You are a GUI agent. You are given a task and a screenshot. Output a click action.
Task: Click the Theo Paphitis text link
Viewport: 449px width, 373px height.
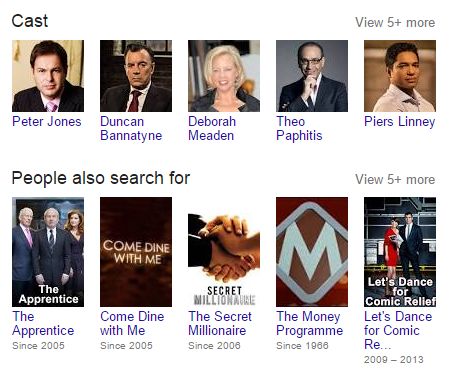point(299,129)
